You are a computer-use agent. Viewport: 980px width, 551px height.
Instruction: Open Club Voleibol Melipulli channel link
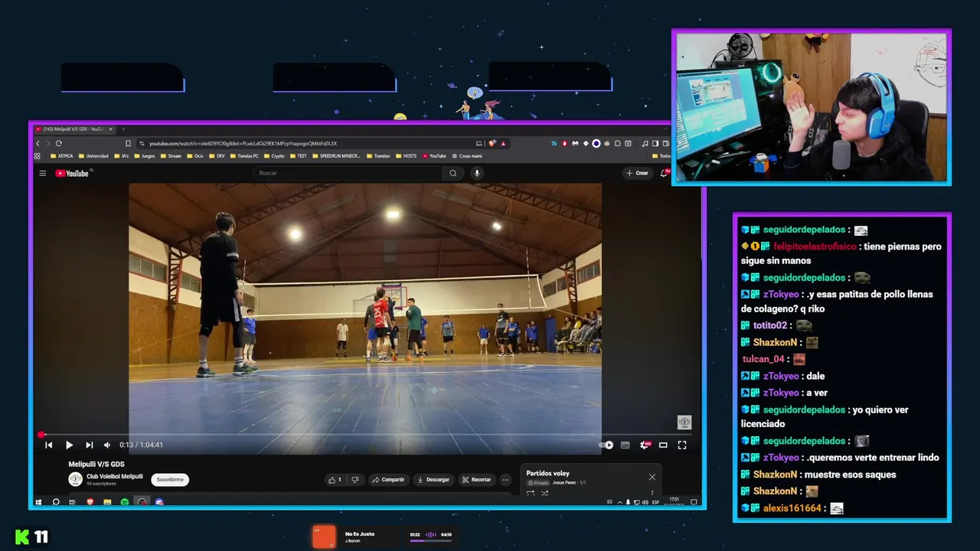[114, 477]
